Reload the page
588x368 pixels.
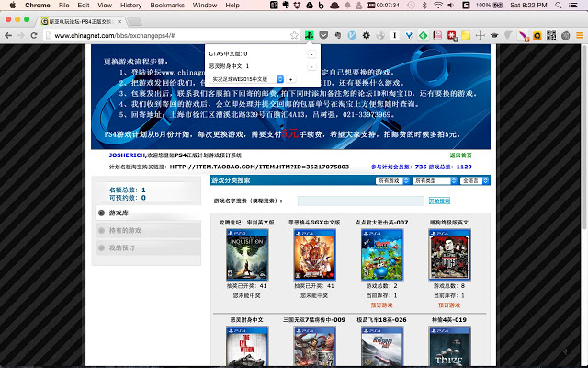[x=34, y=35]
